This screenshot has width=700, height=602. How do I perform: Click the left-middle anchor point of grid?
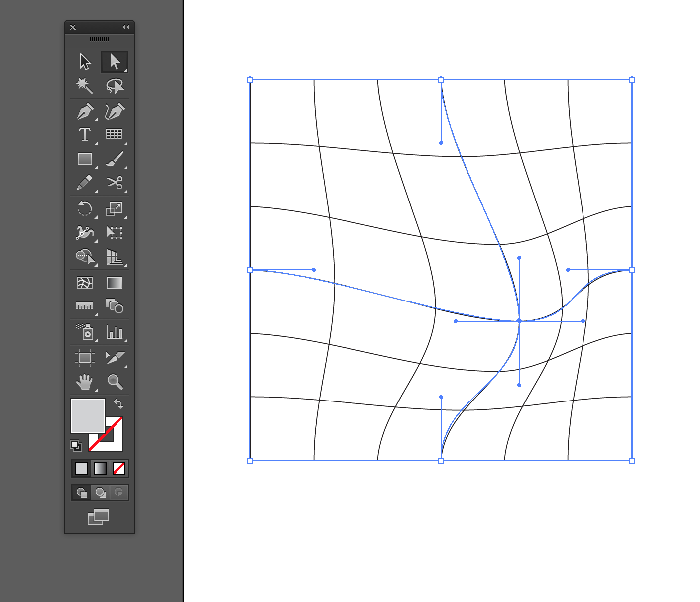(250, 270)
